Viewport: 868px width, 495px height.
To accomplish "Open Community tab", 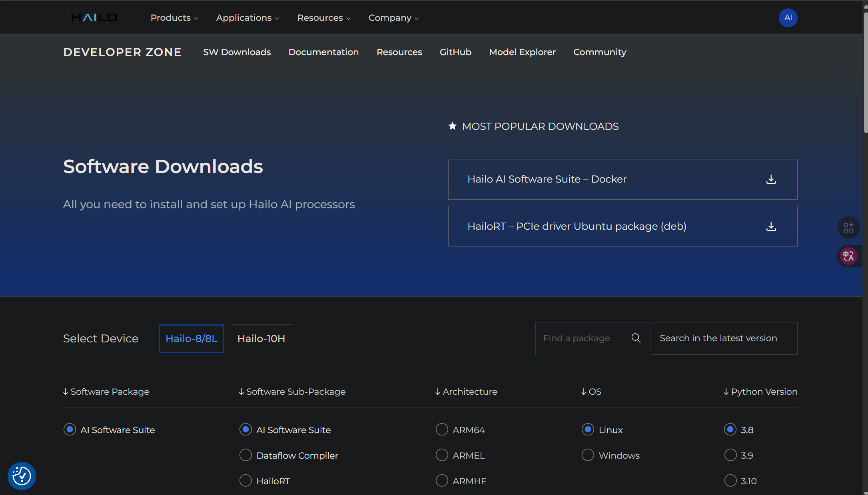I will (x=600, y=52).
